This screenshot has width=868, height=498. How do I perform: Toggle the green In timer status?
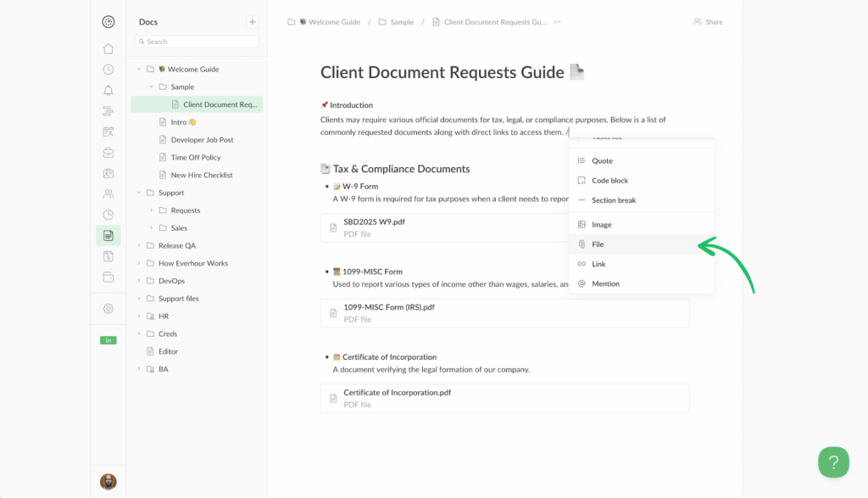pyautogui.click(x=108, y=339)
